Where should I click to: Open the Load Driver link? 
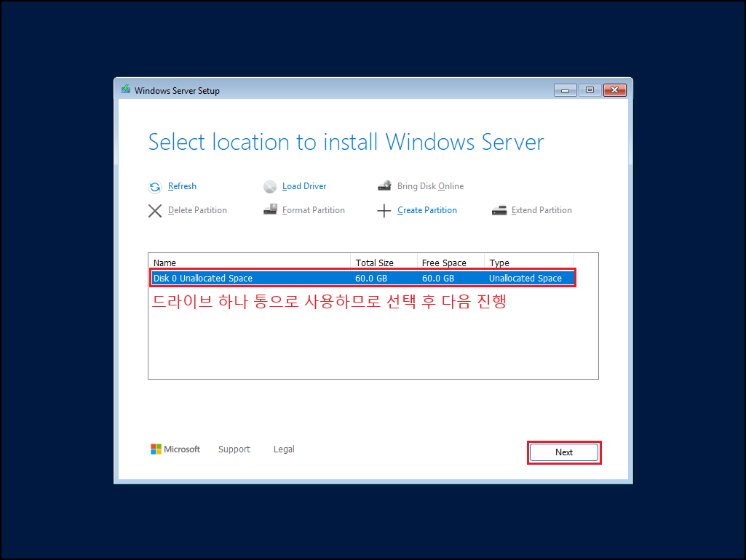(304, 186)
